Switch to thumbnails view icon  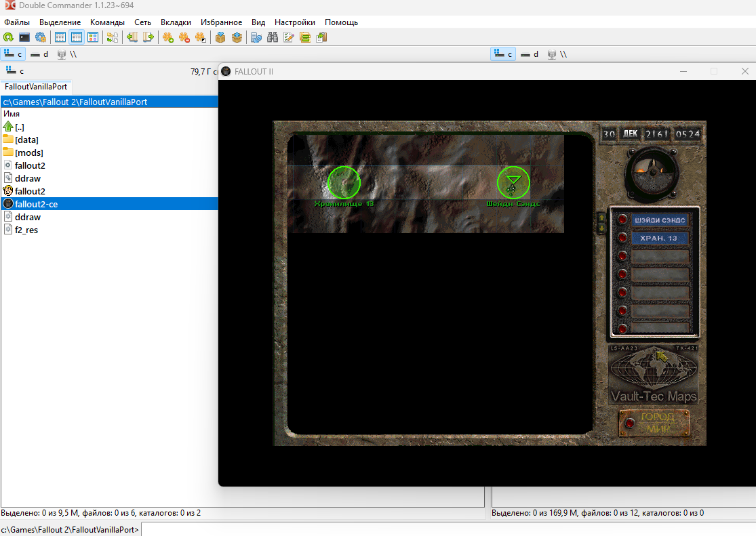93,37
